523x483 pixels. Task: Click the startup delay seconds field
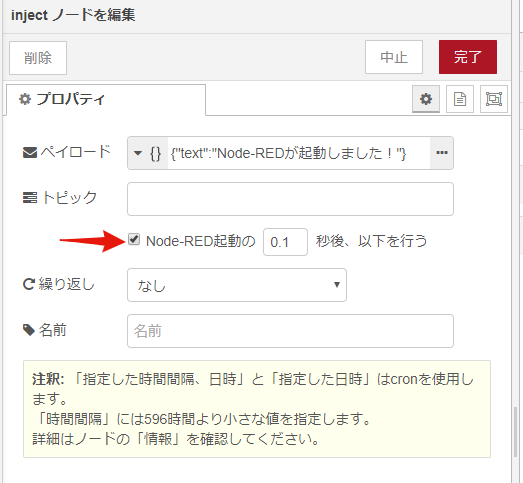[285, 242]
